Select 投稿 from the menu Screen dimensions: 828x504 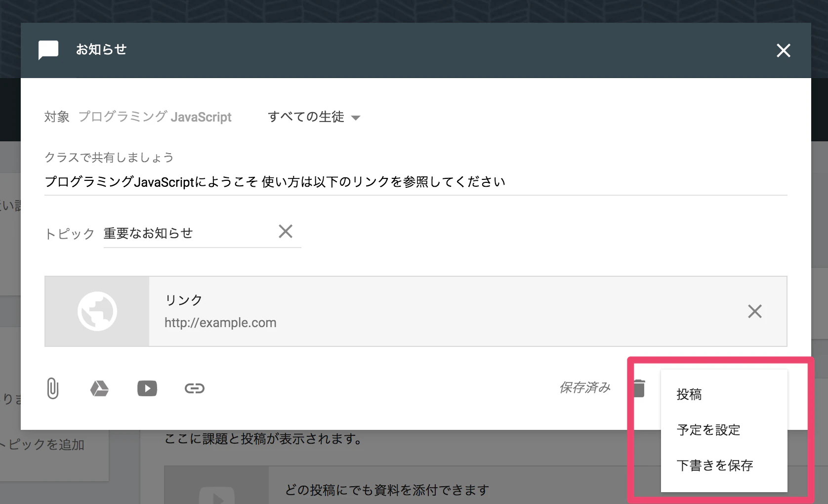click(724, 394)
